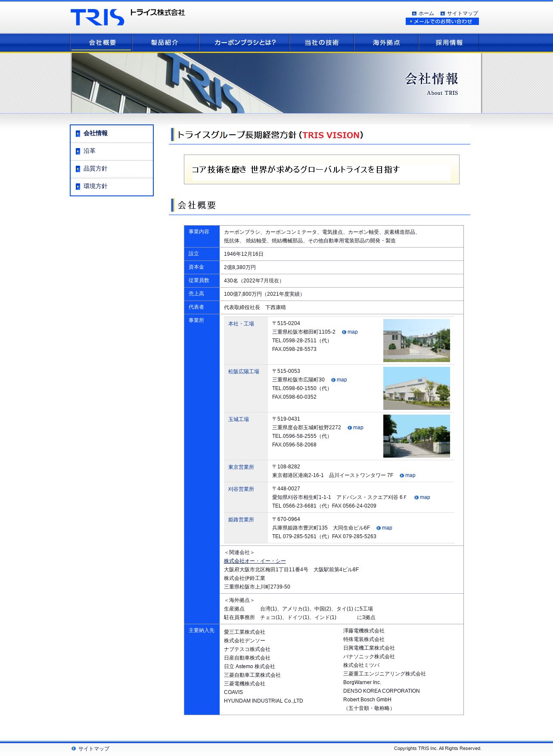Click the map arrow icon for 刈谷営業所

tap(416, 498)
